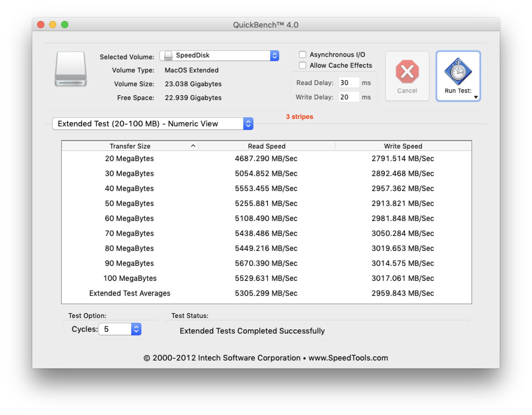This screenshot has width=532, height=415.
Task: Click the 23.038 Gigabytes volume size
Action: (x=193, y=84)
